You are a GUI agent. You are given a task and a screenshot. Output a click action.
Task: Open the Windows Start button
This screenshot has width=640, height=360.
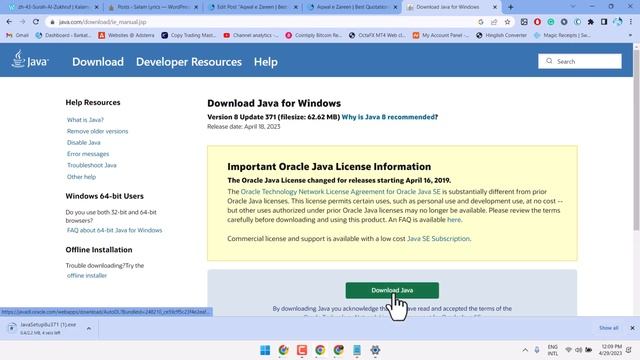[265, 350]
